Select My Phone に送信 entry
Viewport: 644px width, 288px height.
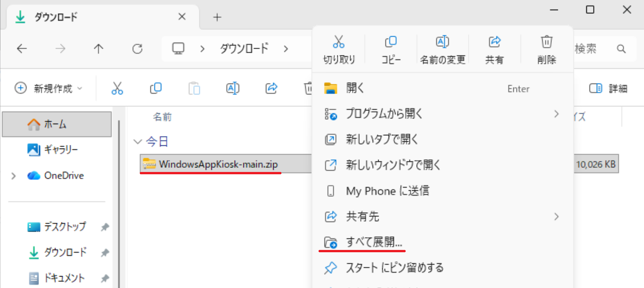(442, 191)
